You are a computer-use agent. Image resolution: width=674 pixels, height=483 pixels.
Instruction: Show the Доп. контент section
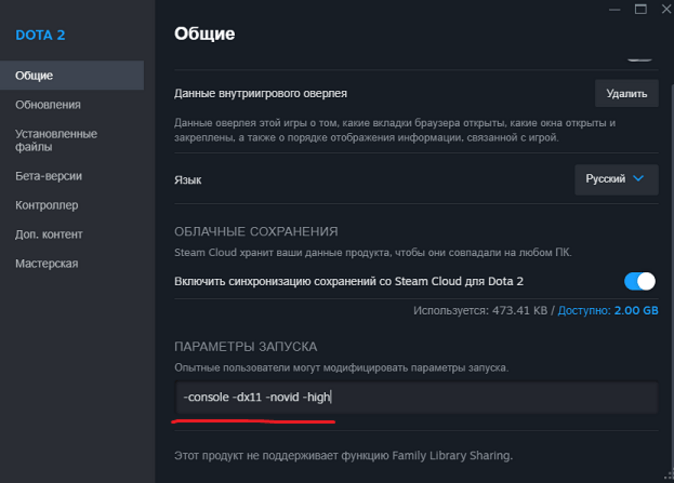(x=49, y=234)
